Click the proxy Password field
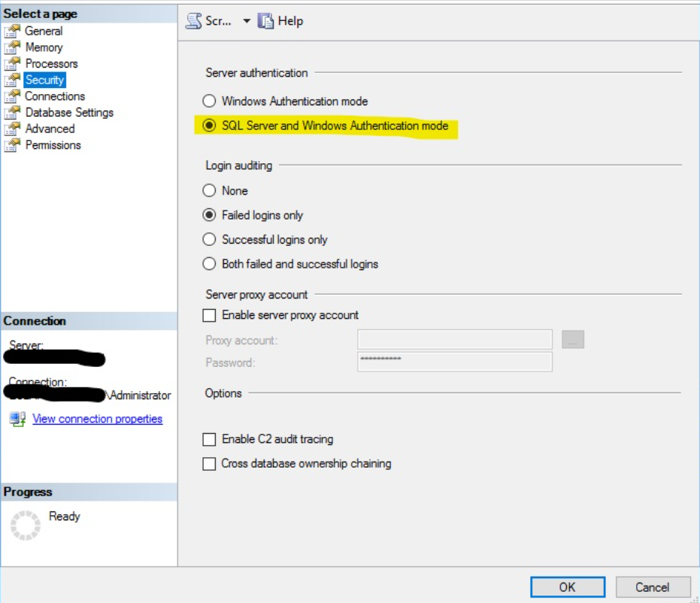Screen dimensions: 700x603 (454, 362)
